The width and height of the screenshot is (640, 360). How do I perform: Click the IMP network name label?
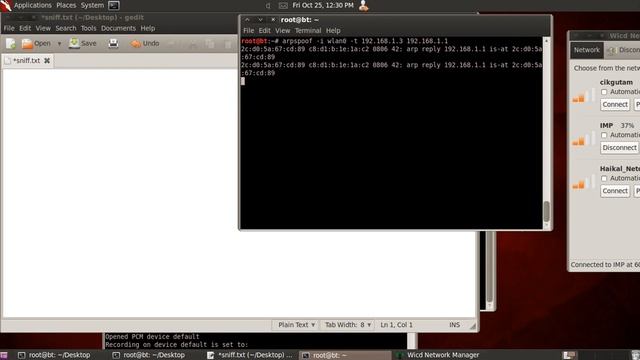point(607,126)
